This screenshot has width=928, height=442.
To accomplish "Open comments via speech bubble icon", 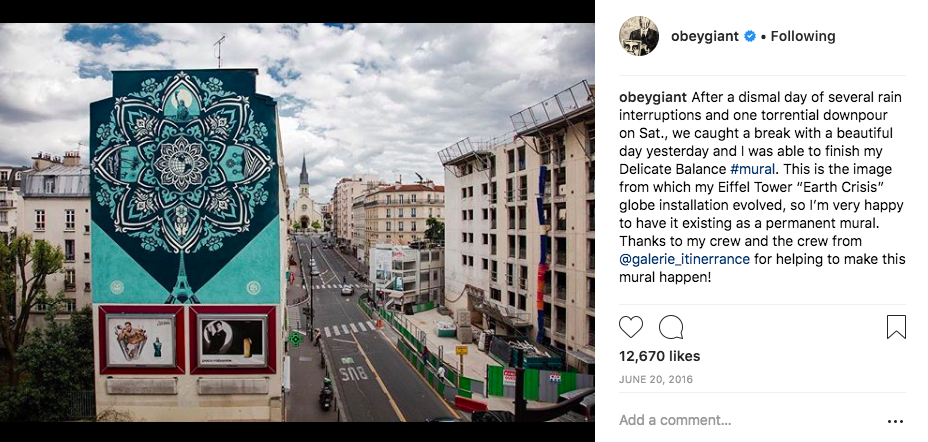I will (671, 327).
